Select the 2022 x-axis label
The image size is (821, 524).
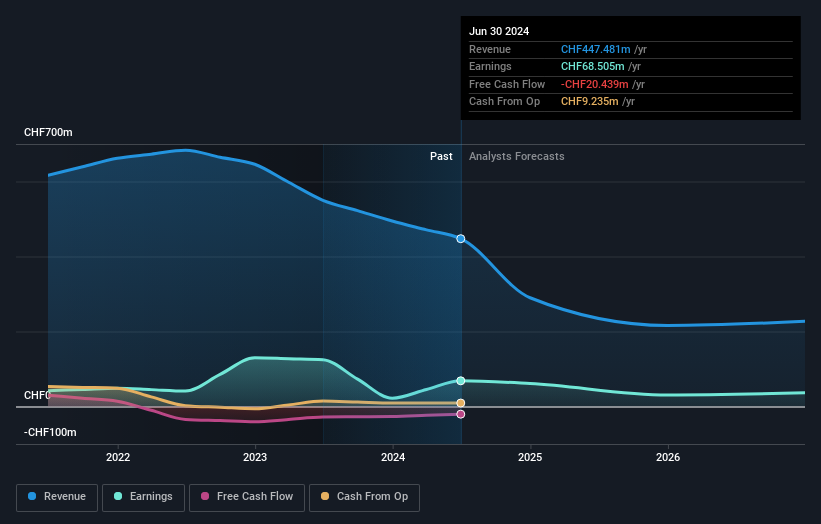[x=118, y=457]
